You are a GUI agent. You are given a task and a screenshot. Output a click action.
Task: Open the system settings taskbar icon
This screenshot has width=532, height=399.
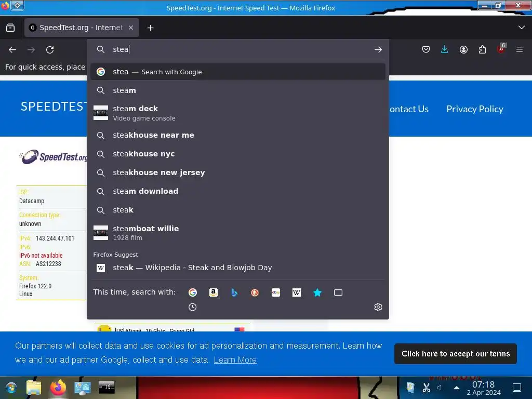click(x=83, y=388)
